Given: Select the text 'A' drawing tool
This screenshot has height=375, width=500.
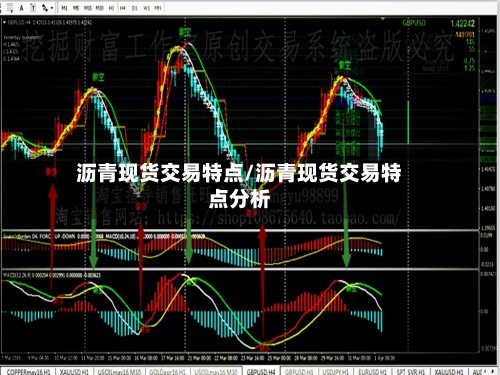Looking at the screenshot, I should pyautogui.click(x=22, y=8).
